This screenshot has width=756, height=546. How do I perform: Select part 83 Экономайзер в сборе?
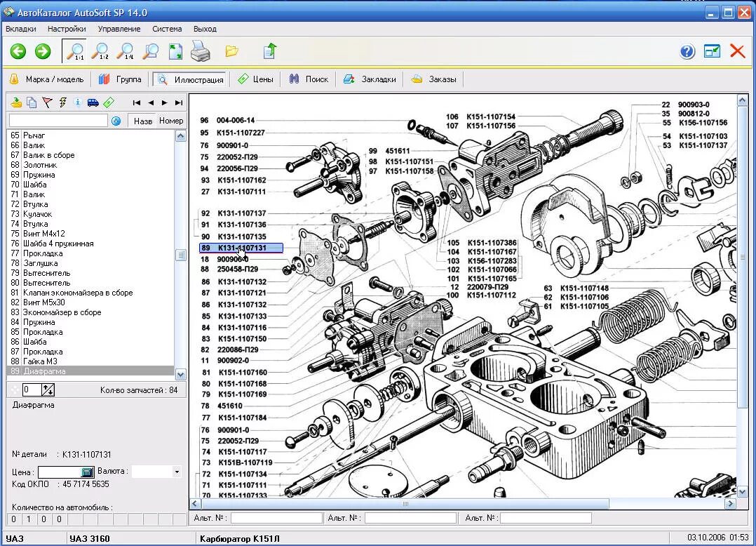90,312
